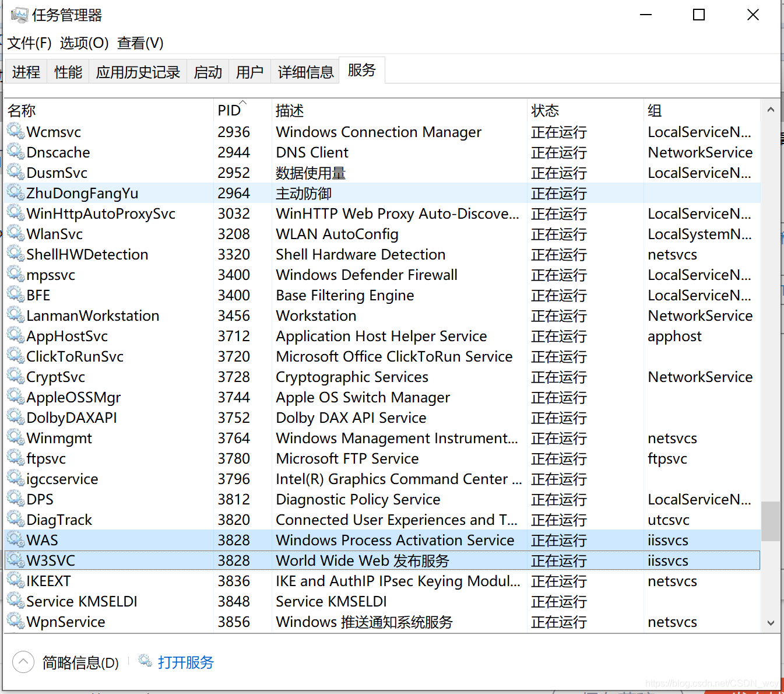Open the 选项(O) menu

click(84, 43)
